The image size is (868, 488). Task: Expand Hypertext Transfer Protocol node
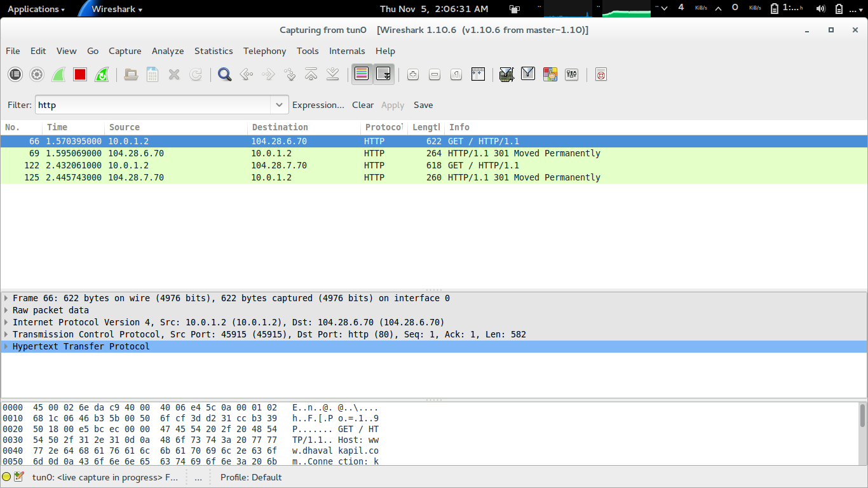point(6,346)
